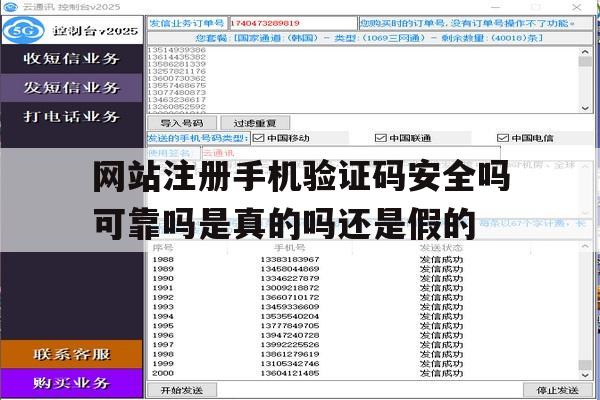Open 收短信业务 section
600x400 pixels.
[x=71, y=59]
